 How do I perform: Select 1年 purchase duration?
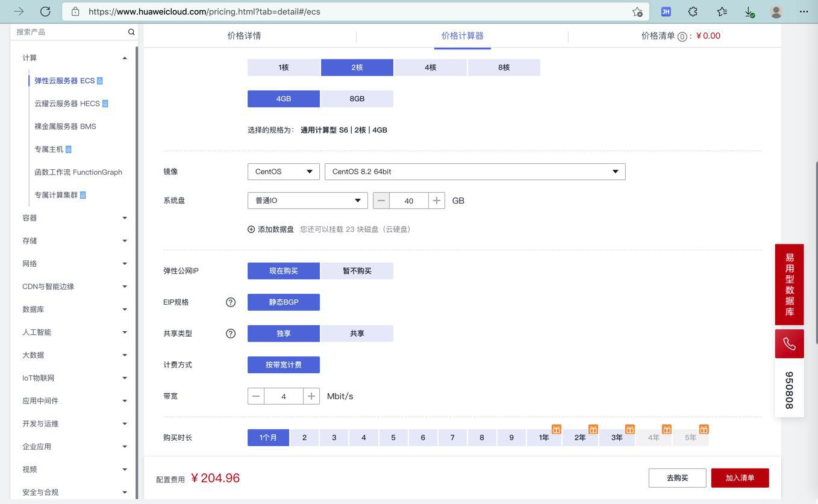544,438
